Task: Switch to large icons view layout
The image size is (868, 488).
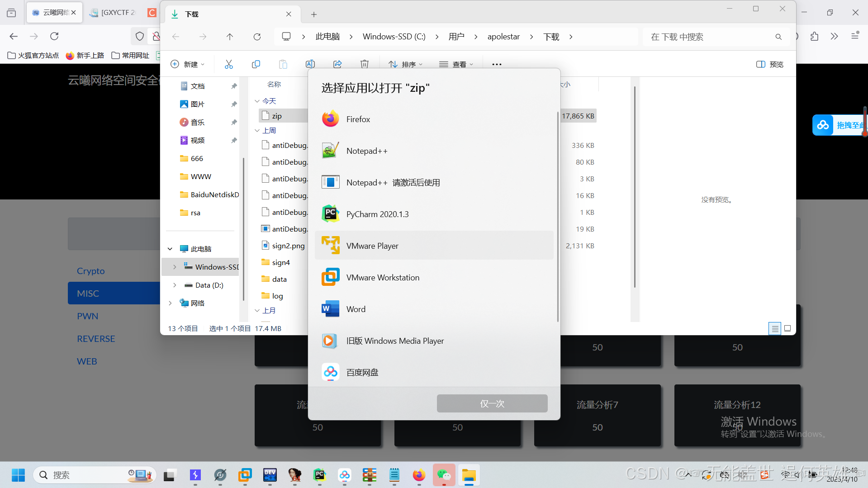Action: [787, 328]
